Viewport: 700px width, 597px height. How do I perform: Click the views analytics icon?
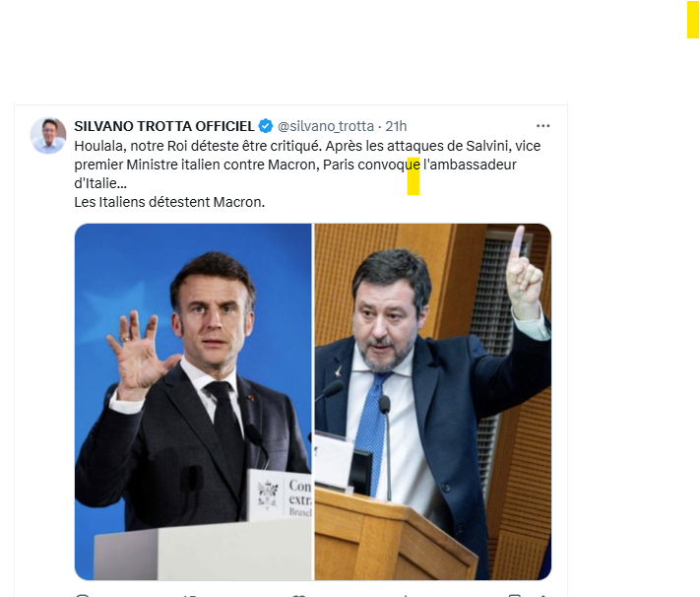(x=406, y=596)
